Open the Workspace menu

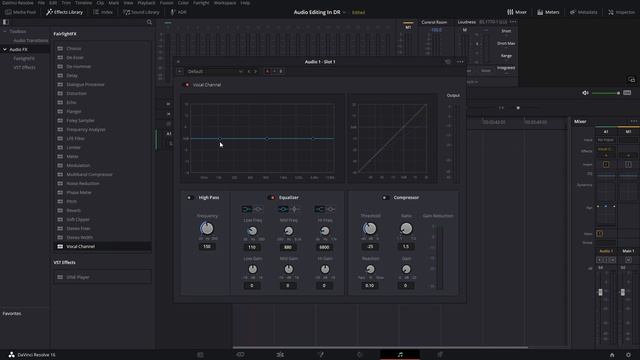click(x=225, y=3)
